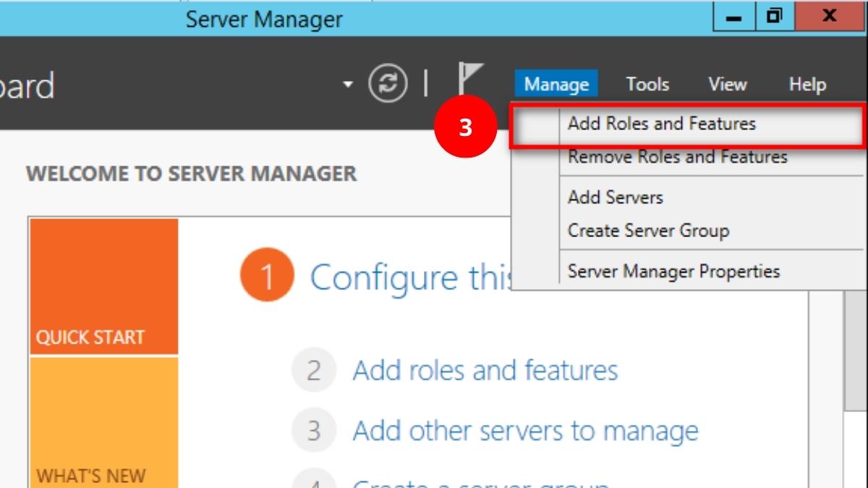Close the Server Manager window
Viewport: 868px width, 488px height.
[830, 16]
